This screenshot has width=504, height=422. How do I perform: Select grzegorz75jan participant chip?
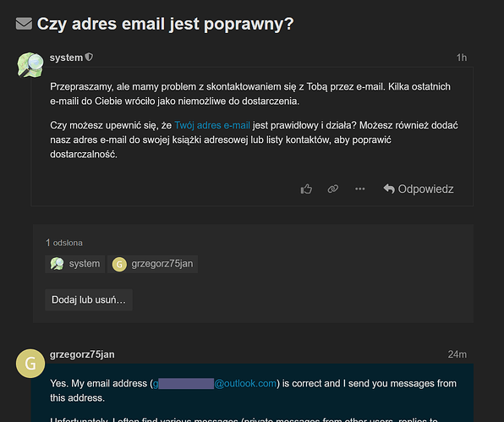(153, 264)
